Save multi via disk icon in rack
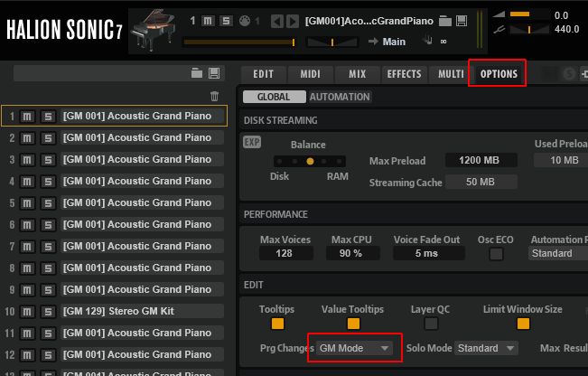Screen dimensions: 588x376 pyautogui.click(x=214, y=73)
